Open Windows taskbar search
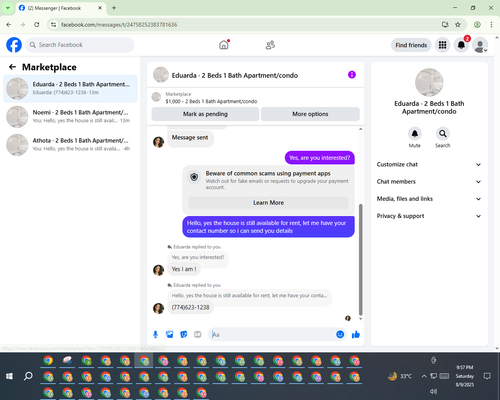 pos(28,376)
